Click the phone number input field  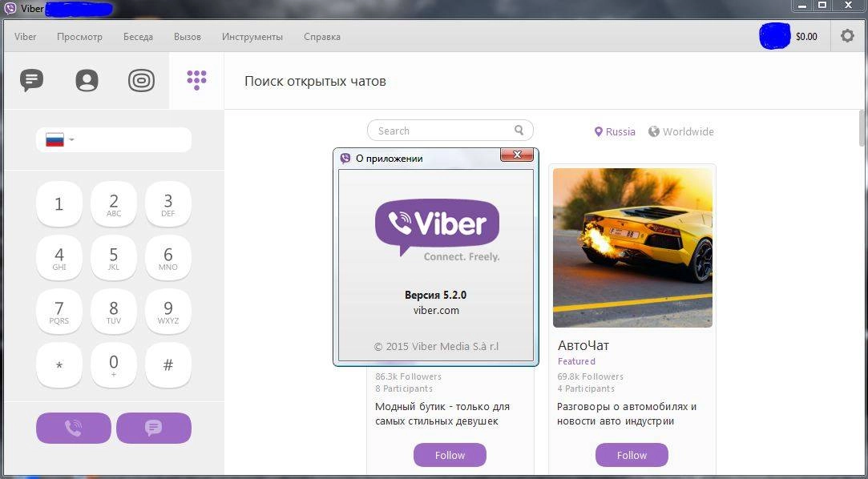(x=114, y=140)
